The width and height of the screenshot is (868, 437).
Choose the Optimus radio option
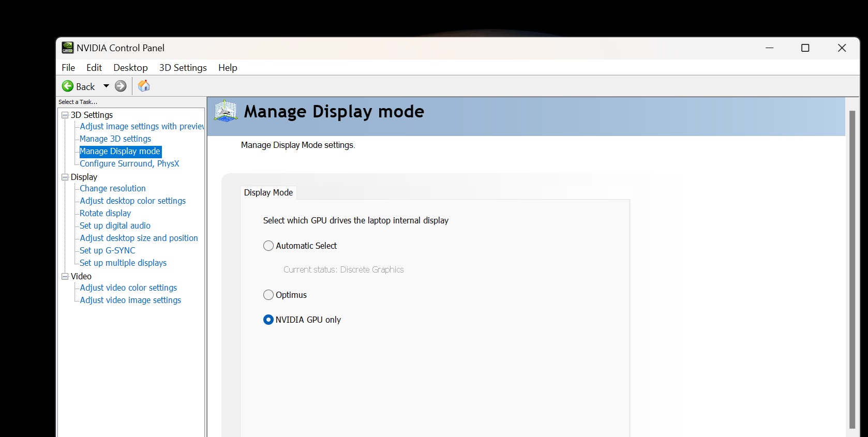268,295
